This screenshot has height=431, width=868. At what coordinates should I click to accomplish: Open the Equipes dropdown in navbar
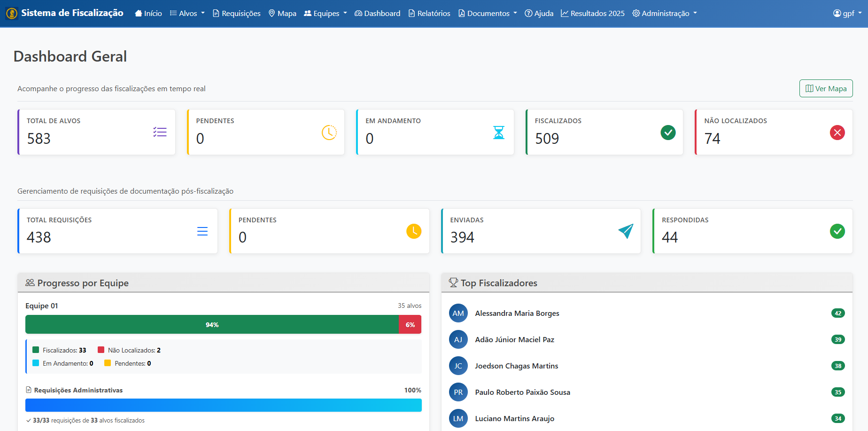[x=325, y=13]
